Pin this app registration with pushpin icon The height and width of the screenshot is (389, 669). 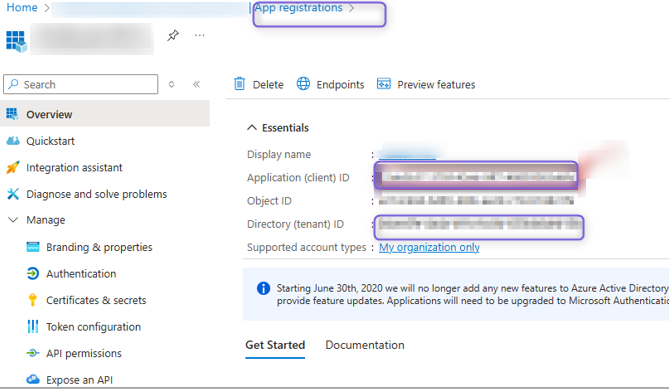pos(173,35)
